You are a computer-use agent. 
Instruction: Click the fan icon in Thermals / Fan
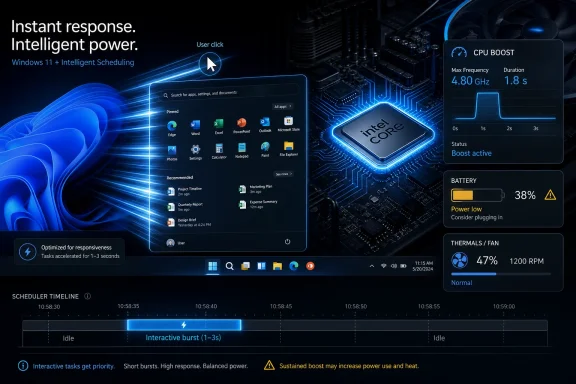point(459,261)
